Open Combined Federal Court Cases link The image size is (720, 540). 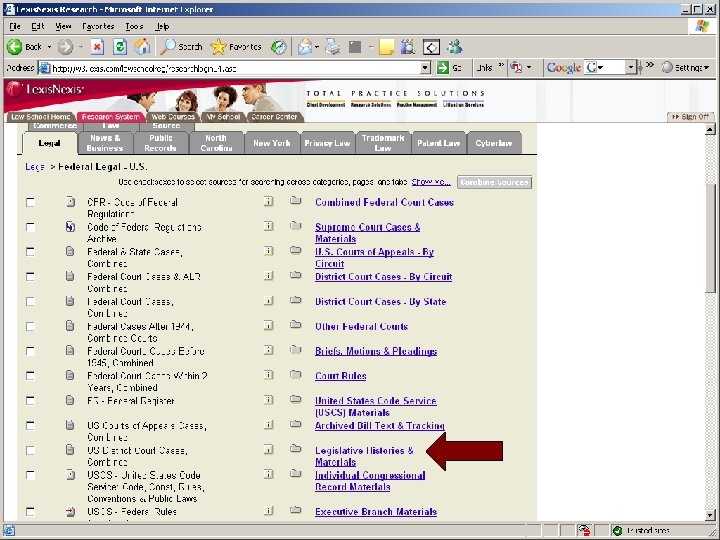(384, 202)
